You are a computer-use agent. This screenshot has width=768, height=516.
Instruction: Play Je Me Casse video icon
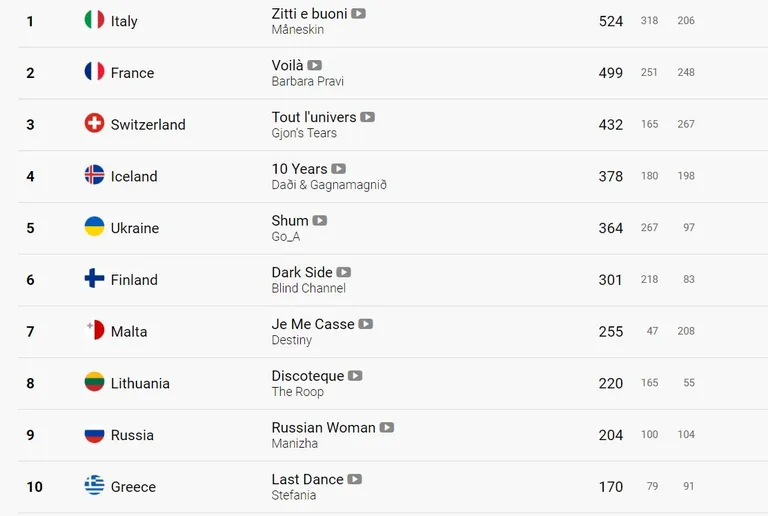(366, 324)
